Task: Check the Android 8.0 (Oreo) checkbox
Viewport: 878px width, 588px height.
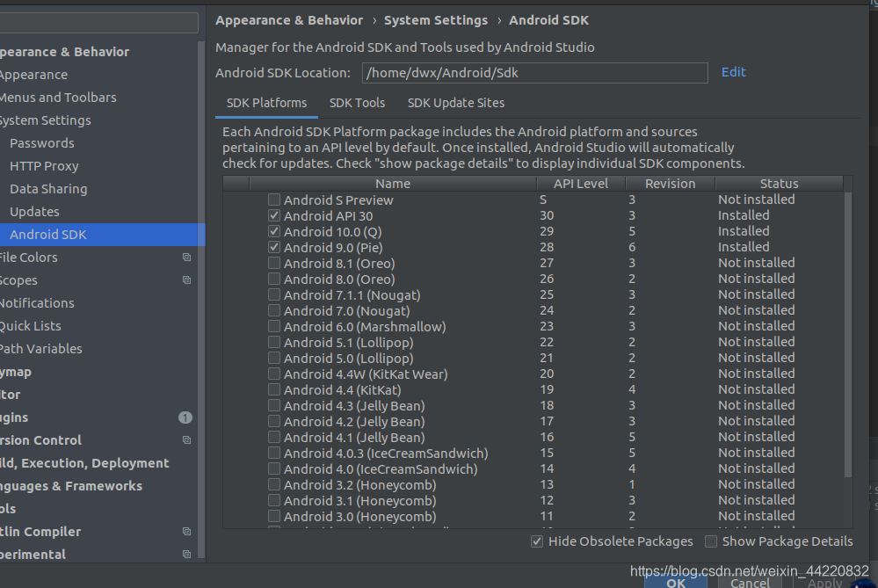Action: point(274,279)
